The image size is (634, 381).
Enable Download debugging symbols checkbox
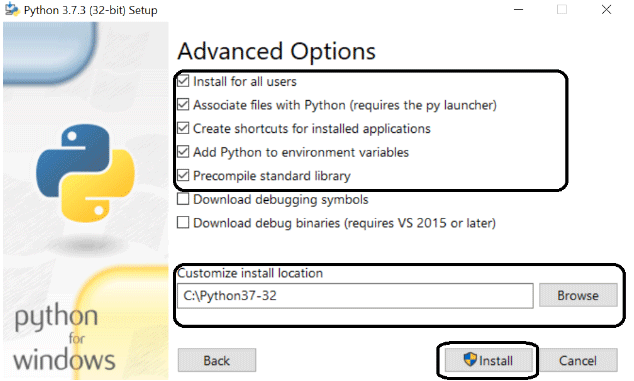[183, 199]
